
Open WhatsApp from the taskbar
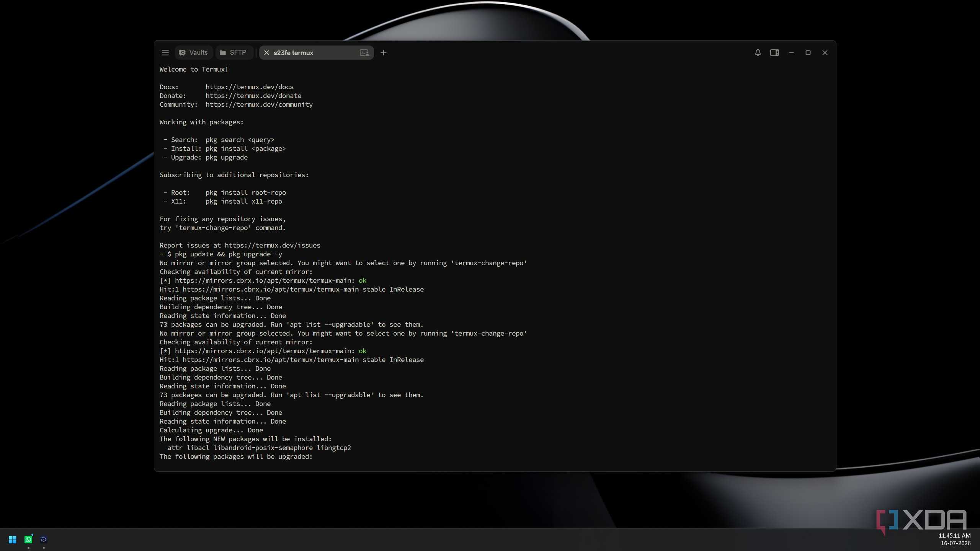tap(28, 540)
